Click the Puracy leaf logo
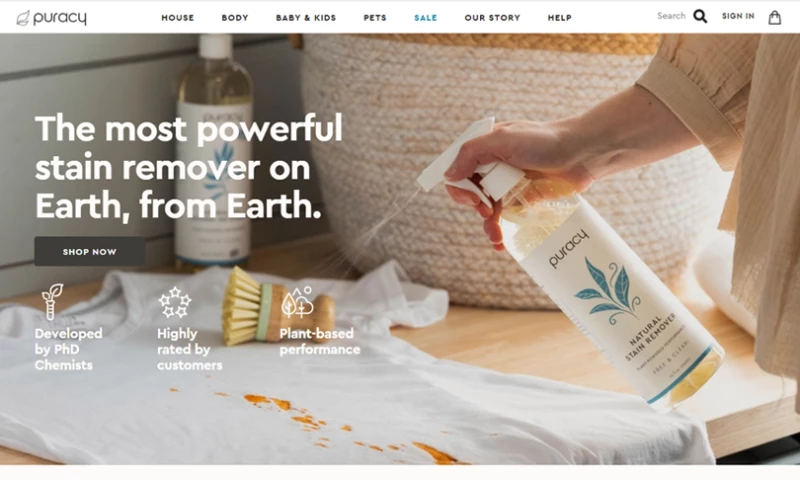Screen dimensions: 800x480 tap(52, 18)
